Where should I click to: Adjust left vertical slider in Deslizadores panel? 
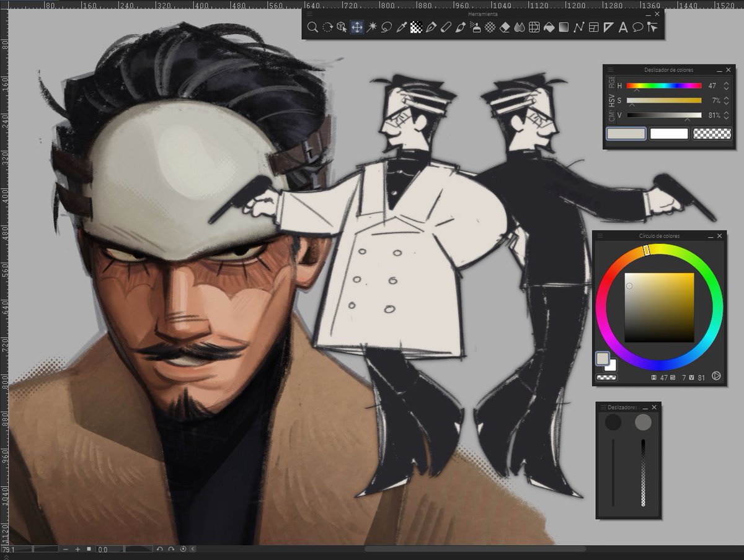click(x=613, y=473)
